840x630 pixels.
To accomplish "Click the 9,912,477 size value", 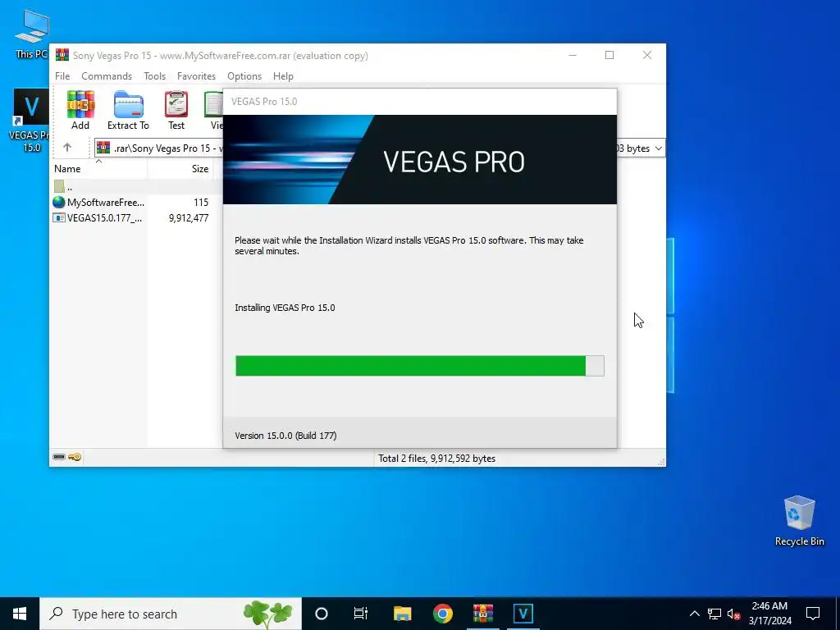I will click(x=189, y=218).
